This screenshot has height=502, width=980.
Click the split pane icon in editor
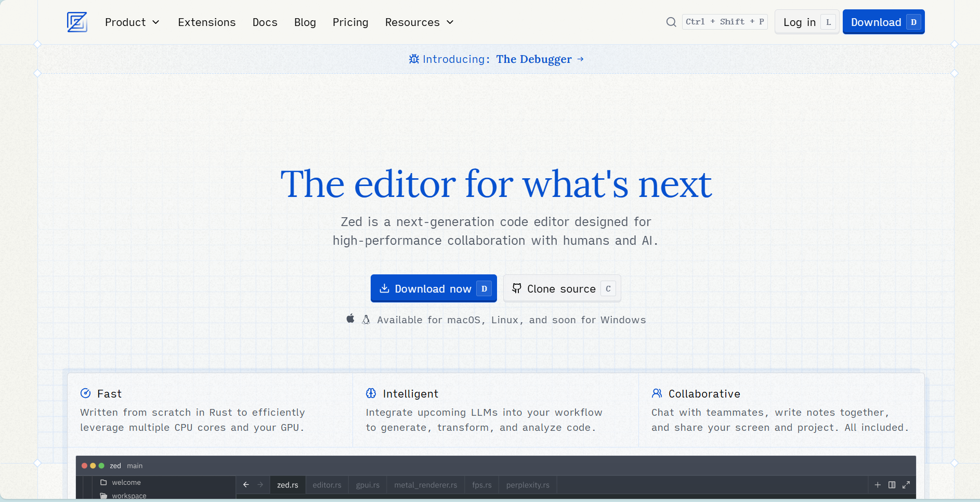(892, 485)
